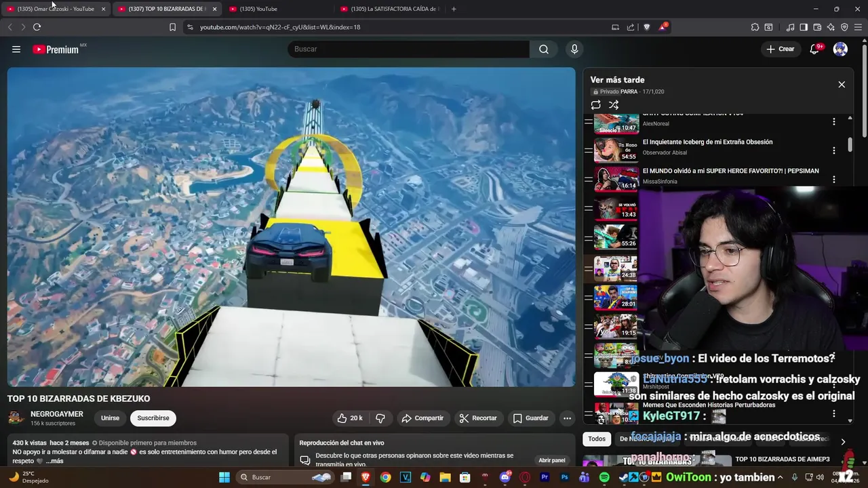Like the video with thumbs up
Viewport: 868px width, 488px height.
350,418
